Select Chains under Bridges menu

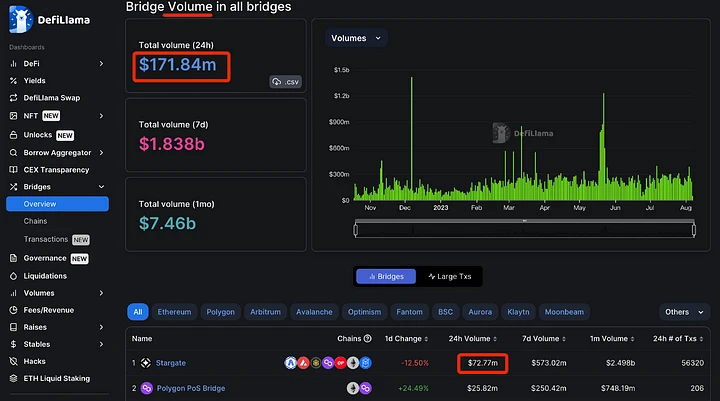coord(36,221)
